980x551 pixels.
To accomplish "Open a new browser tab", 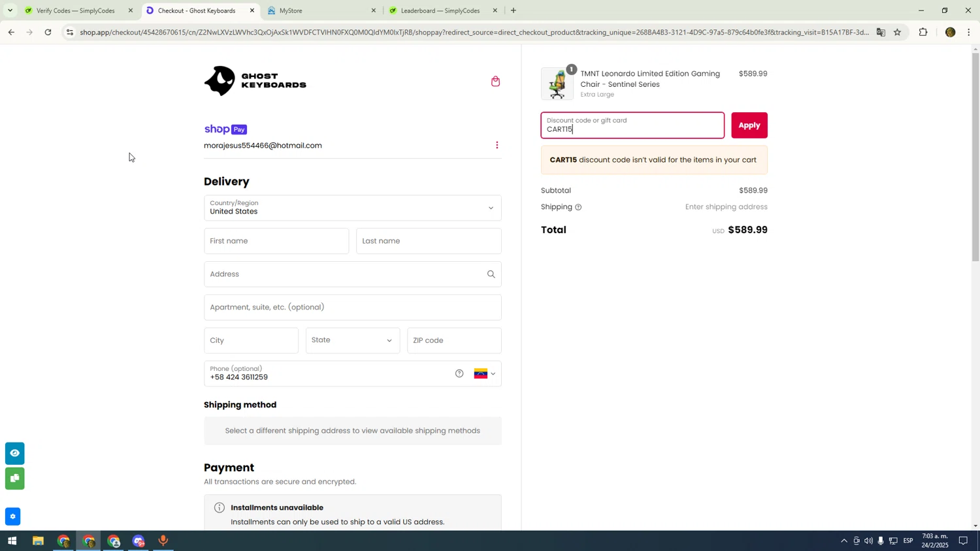I will tap(514, 10).
